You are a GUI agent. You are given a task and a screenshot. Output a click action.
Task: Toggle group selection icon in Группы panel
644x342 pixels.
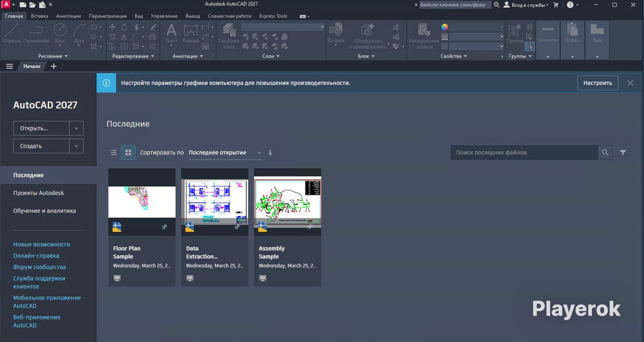[x=529, y=47]
